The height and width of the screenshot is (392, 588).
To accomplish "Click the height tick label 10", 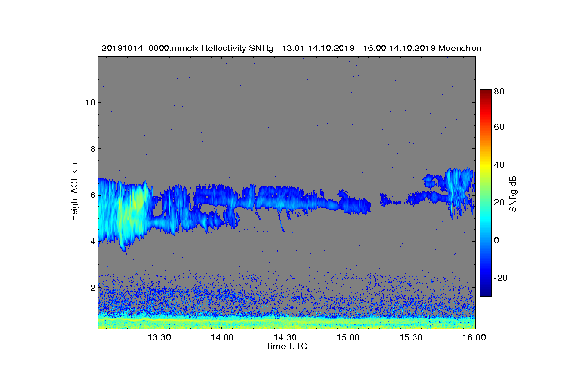I will point(90,102).
